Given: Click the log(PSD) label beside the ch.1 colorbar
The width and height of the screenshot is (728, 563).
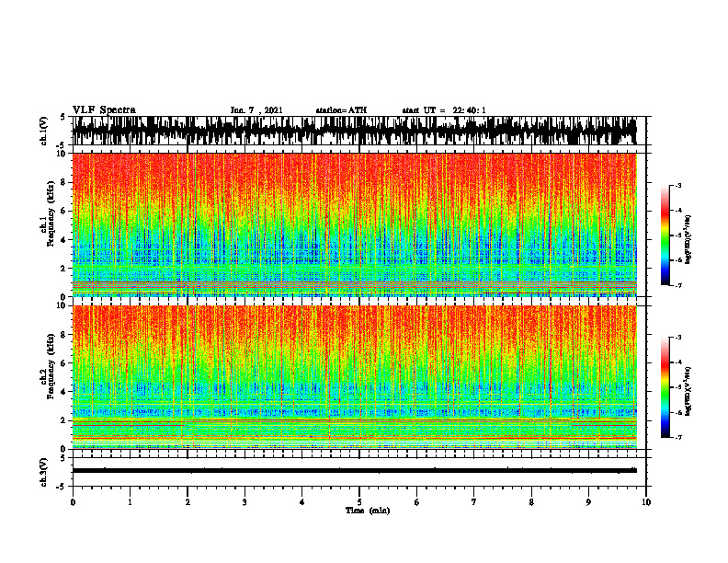Looking at the screenshot, I should tap(688, 240).
